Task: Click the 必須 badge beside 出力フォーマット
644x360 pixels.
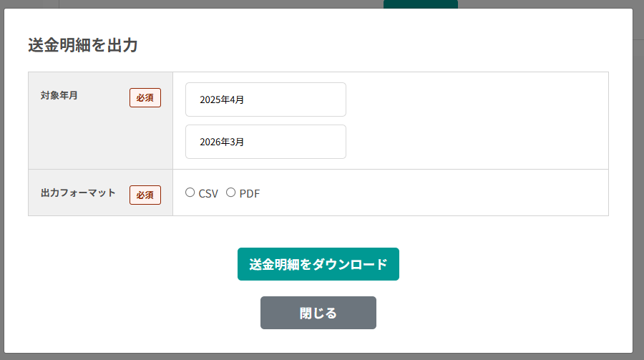Action: [145, 195]
